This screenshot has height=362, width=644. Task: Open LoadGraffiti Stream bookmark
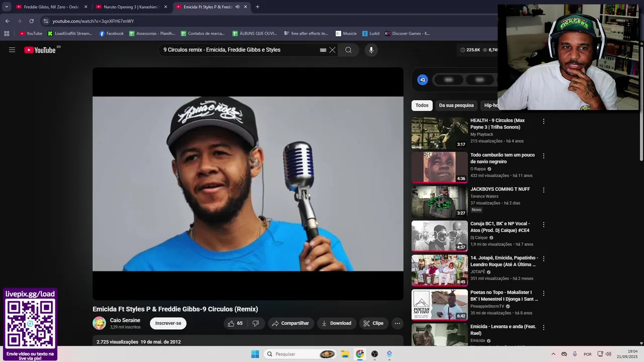coord(70,34)
